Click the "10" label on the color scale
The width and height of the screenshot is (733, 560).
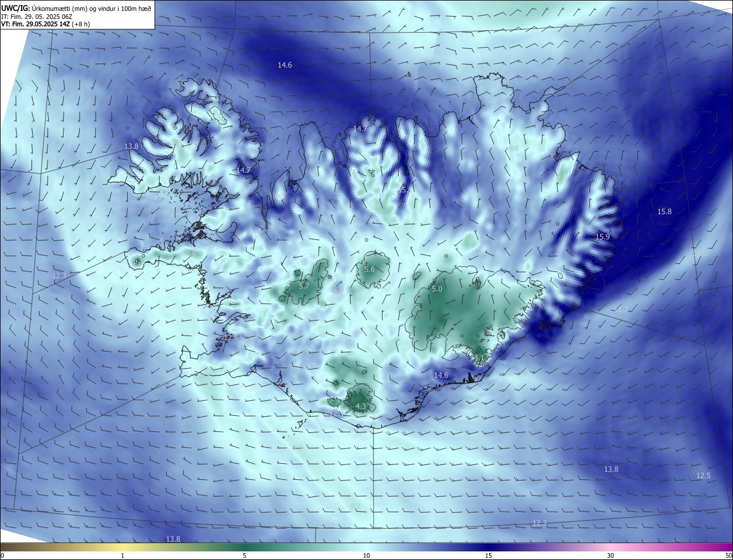pyautogui.click(x=366, y=555)
